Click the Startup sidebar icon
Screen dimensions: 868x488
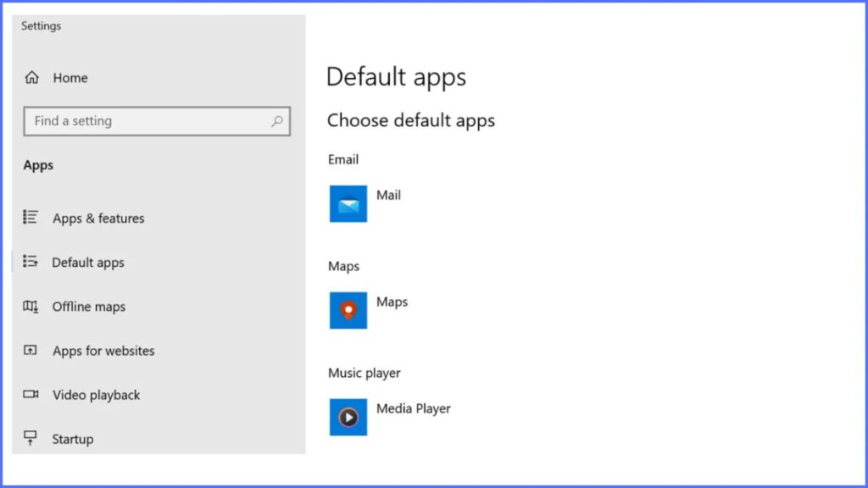click(31, 438)
